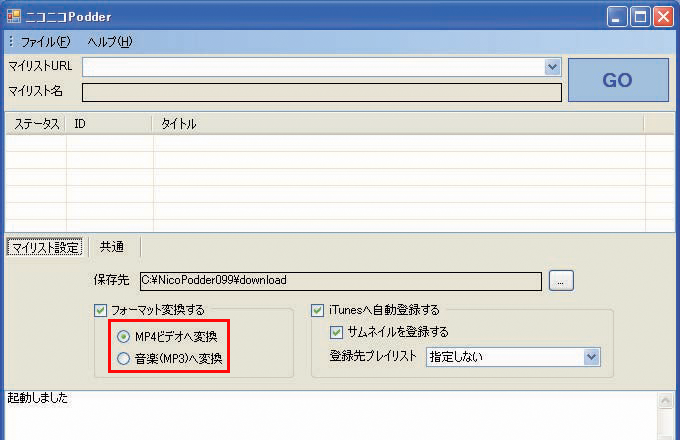Click the log area scrollbar up arrow
This screenshot has width=680, height=440.
665,401
